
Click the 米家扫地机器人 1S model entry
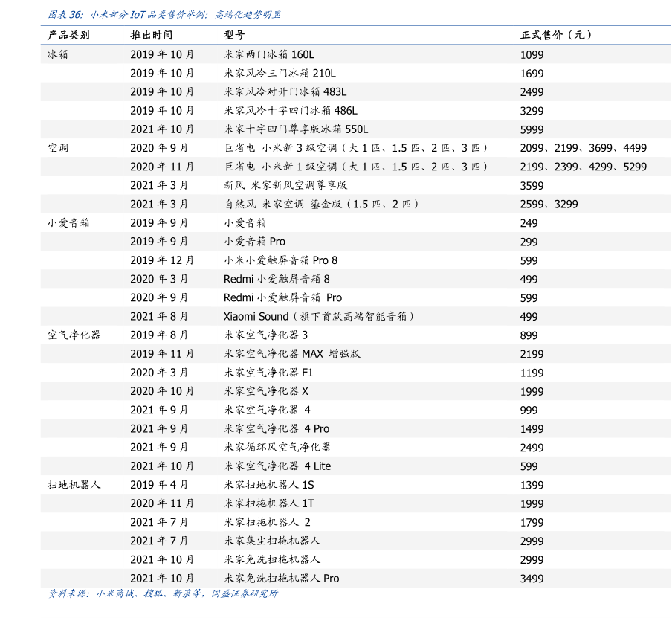pyautogui.click(x=268, y=484)
